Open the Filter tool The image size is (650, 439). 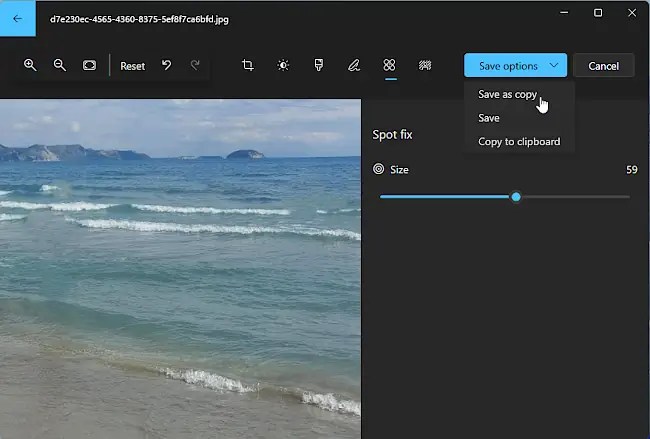[319, 65]
